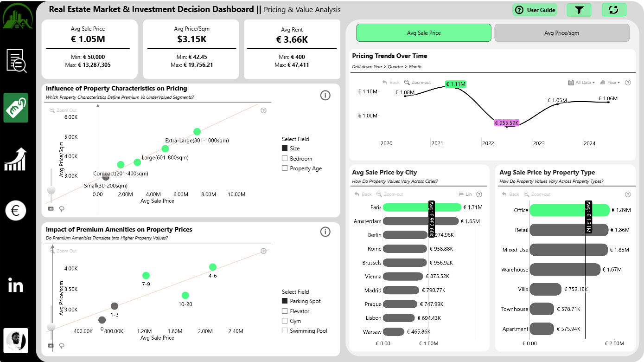Click Zoom-out in Pricing Trends chart
The height and width of the screenshot is (362, 644).
click(x=418, y=83)
